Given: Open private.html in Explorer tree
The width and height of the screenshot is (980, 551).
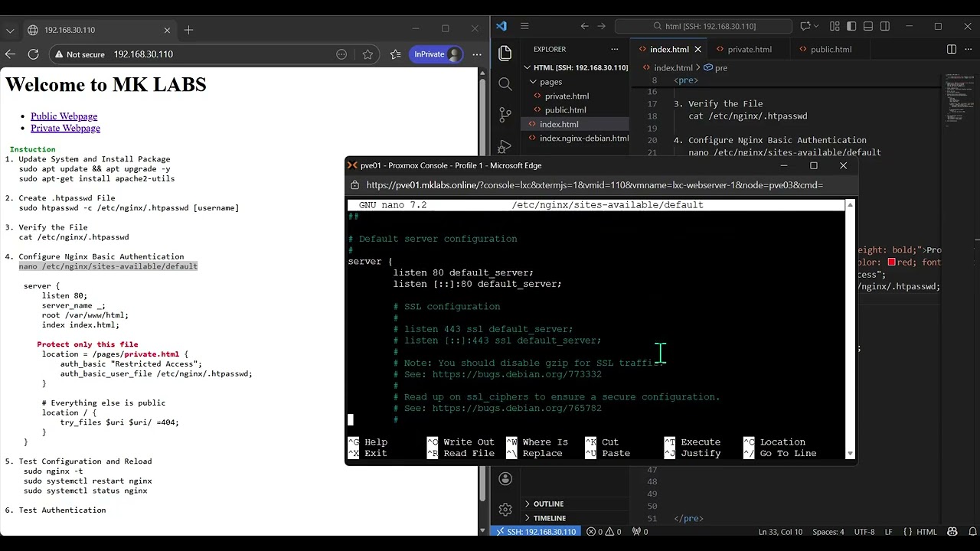Looking at the screenshot, I should point(567,96).
